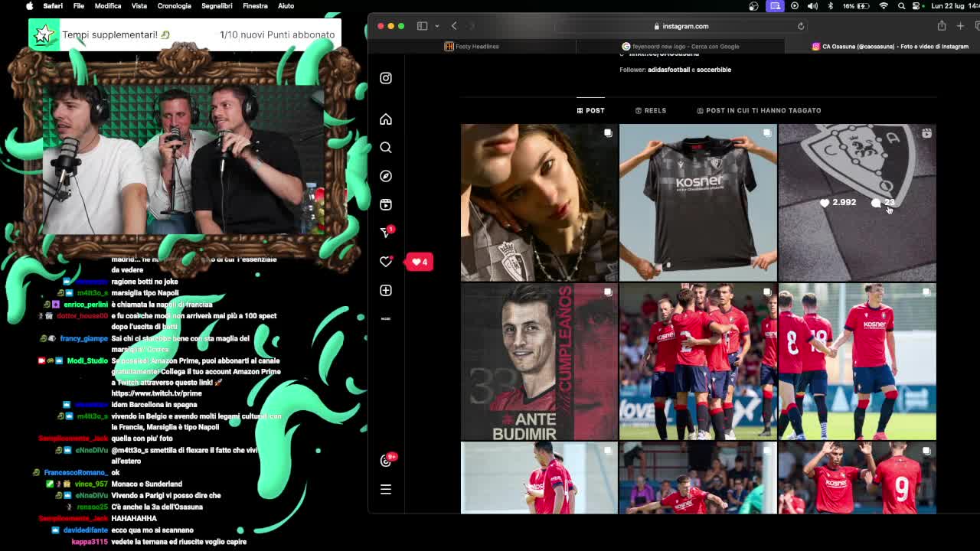Open Instagram Search magnifier icon

coord(386,148)
